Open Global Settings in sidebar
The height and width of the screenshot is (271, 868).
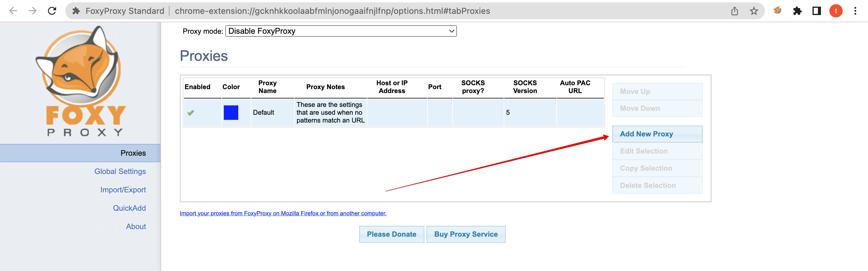pos(120,171)
